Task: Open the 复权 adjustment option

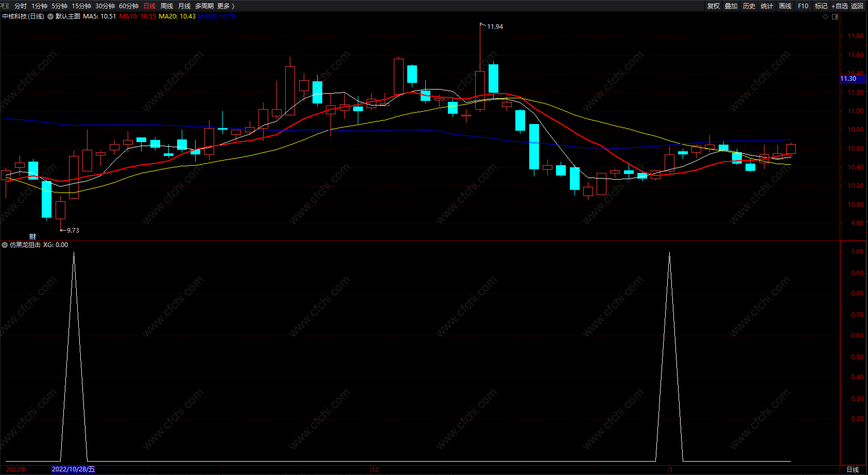Action: point(714,6)
